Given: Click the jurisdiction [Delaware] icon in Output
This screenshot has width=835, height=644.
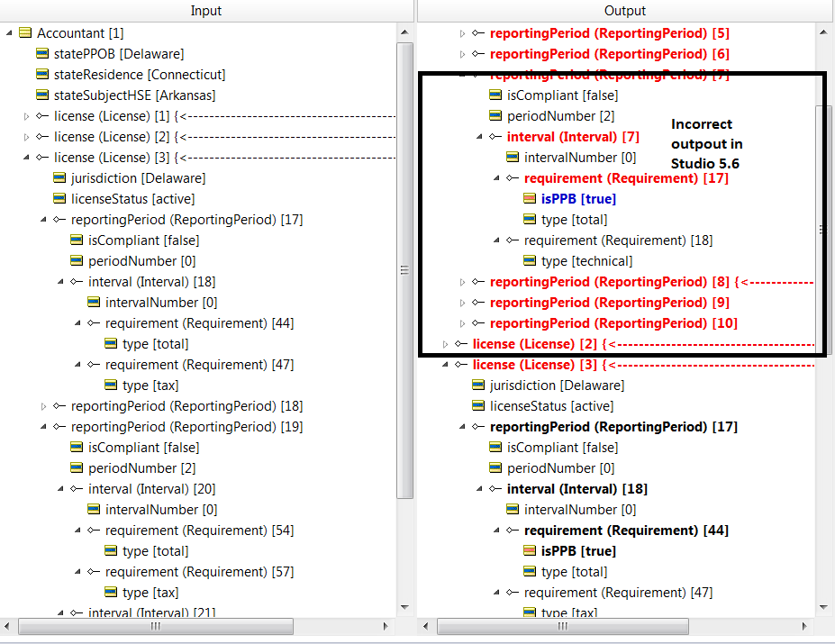Looking at the screenshot, I should (x=478, y=385).
